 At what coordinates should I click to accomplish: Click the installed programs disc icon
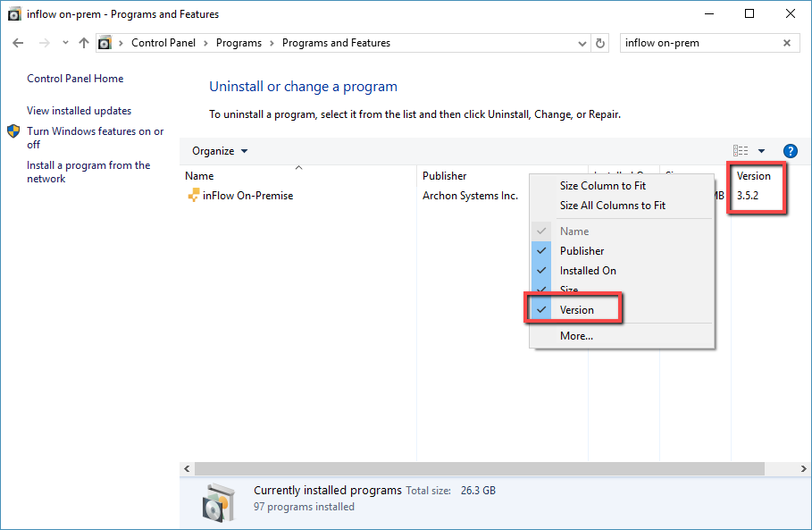[218, 501]
